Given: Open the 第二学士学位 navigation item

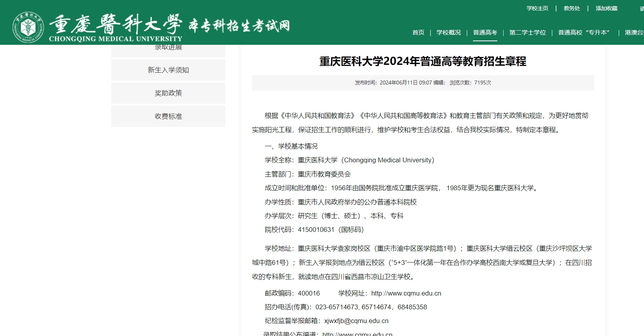Looking at the screenshot, I should click(528, 33).
